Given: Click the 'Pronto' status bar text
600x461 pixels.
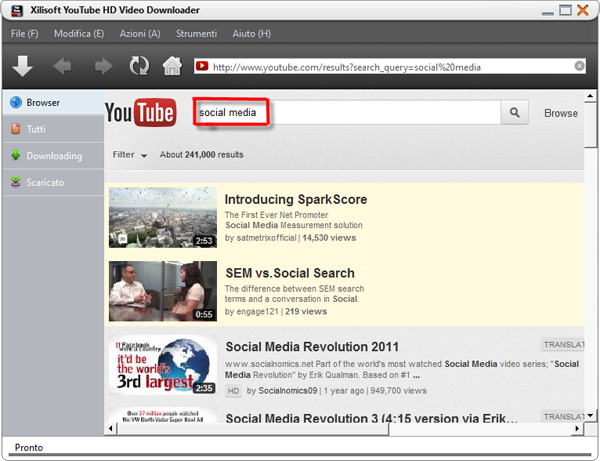Looking at the screenshot, I should point(29,448).
